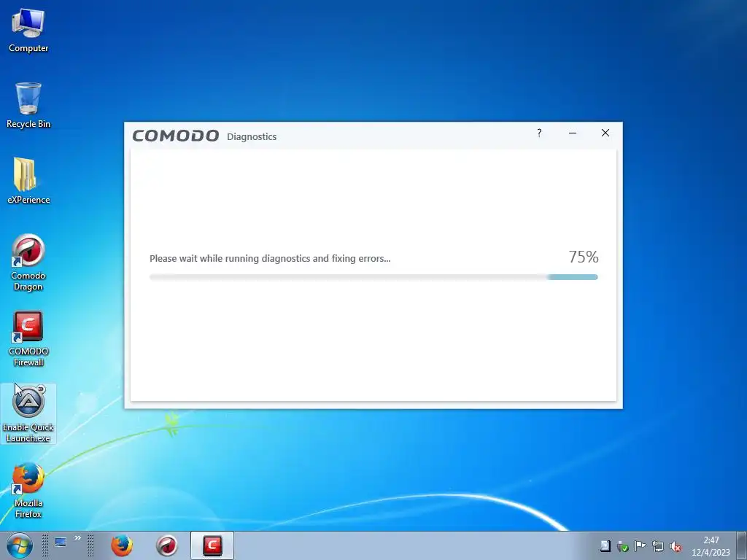Open the Computer desktop icon
The height and width of the screenshot is (560, 747).
(x=28, y=30)
